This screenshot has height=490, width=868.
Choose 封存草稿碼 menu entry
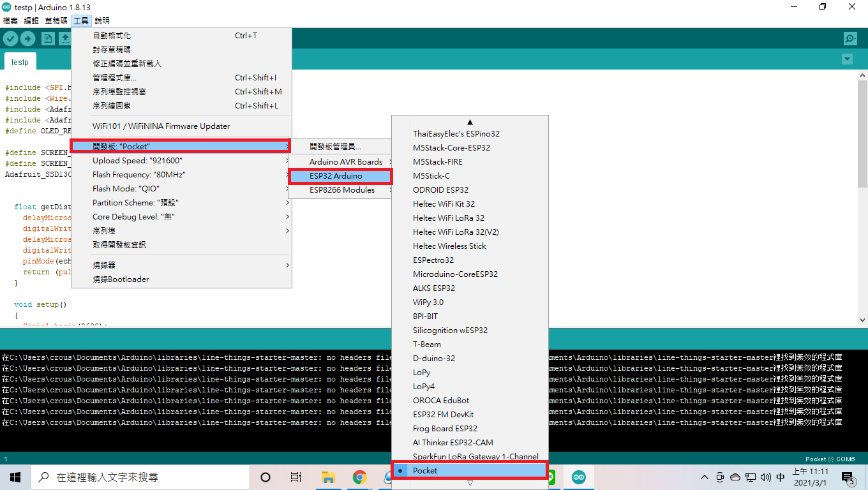coord(181,50)
